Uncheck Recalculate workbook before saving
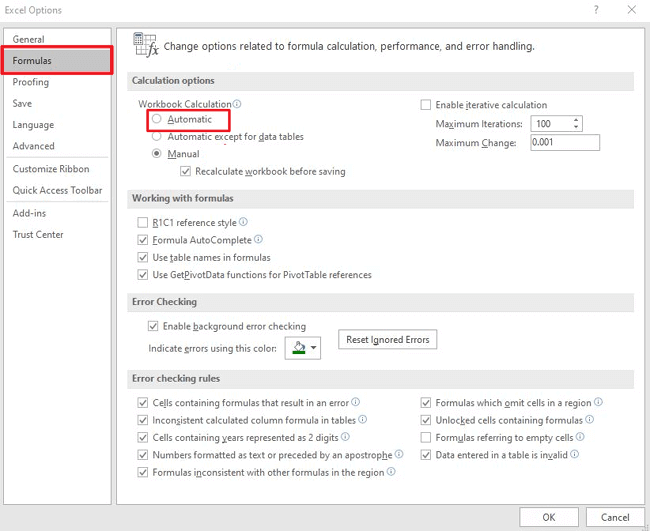Screen dimensions: 650x531 pos(186,171)
